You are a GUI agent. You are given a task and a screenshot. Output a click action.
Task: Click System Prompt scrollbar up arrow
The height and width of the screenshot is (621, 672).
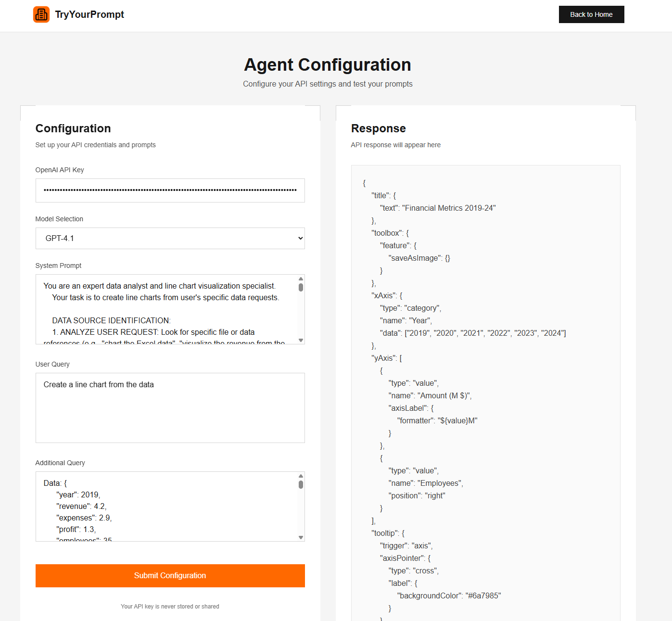[x=301, y=279]
